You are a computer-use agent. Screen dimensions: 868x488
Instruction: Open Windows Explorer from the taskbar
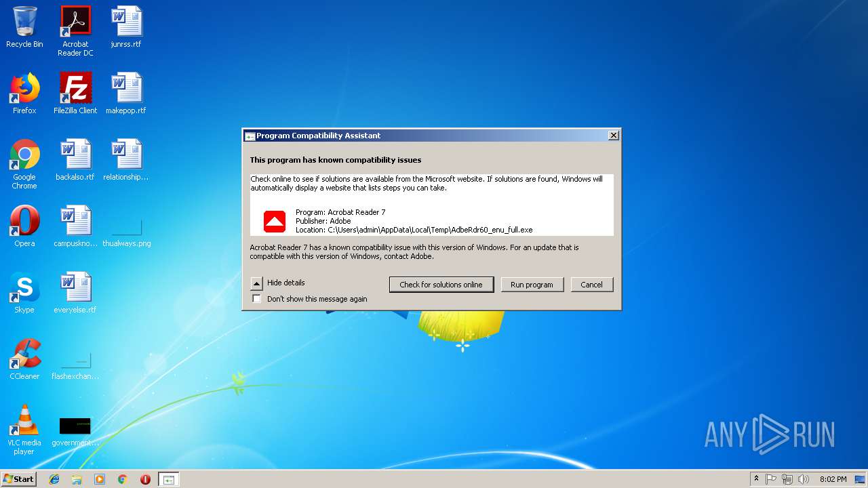point(77,479)
